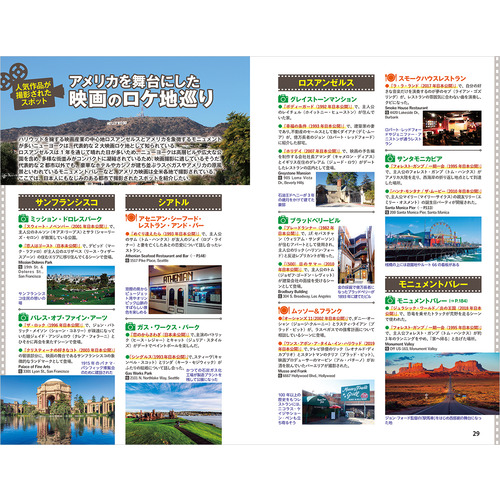
Task: Click the main title 映画のロケ地巡り
Action: click(141, 99)
